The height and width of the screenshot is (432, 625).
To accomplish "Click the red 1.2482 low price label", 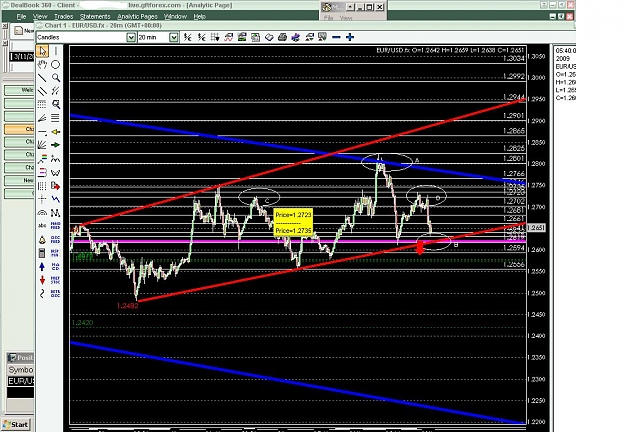I will point(128,306).
